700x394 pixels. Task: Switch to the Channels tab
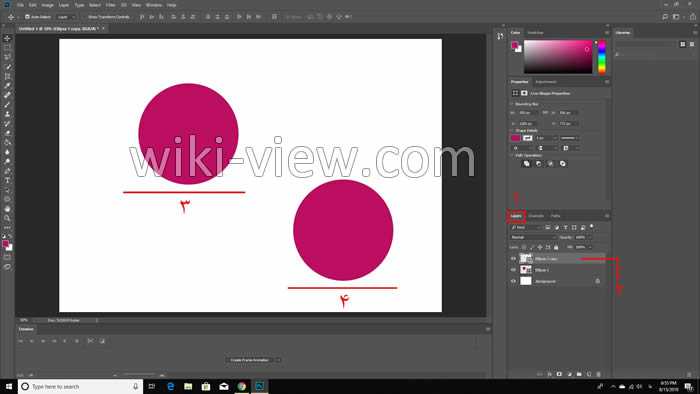536,216
